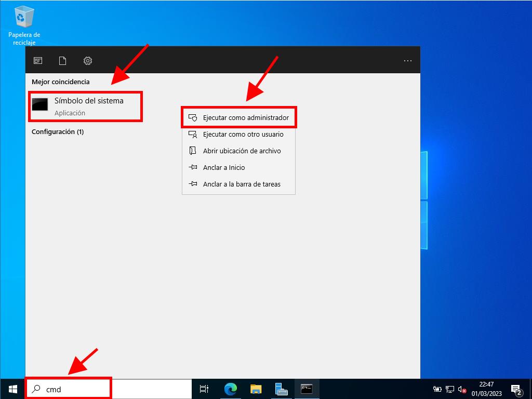Click the muted volume tray icon
The height and width of the screenshot is (399, 532).
point(461,389)
